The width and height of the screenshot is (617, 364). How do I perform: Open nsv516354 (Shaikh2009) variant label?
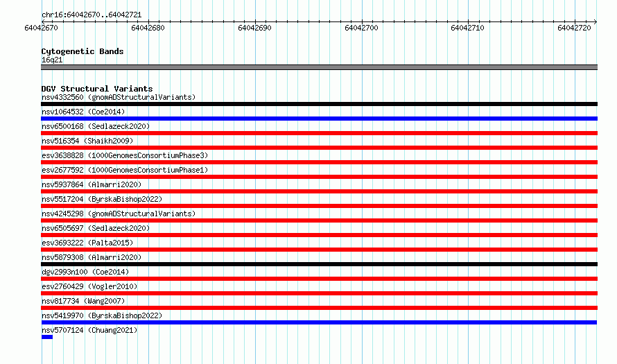tap(87, 141)
